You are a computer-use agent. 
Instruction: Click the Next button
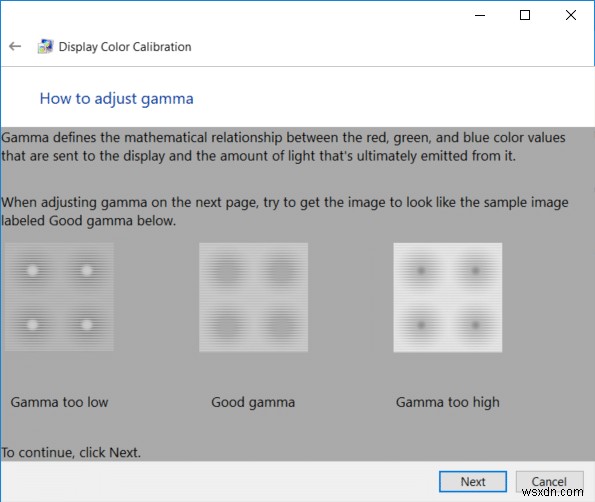point(472,482)
